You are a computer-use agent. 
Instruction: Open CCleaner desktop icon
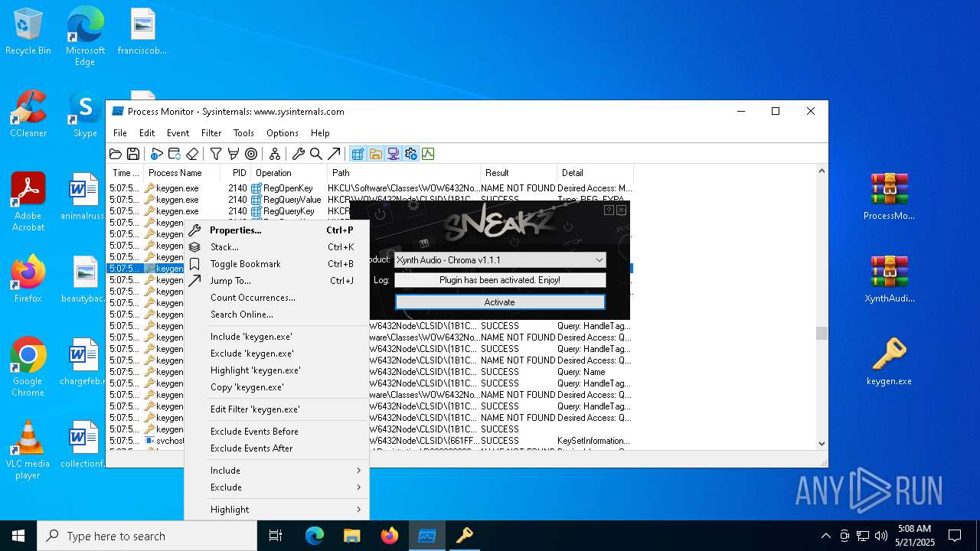pos(28,114)
